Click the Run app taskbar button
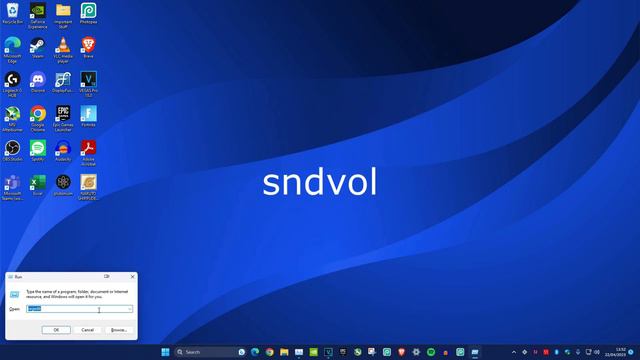Screen dimensions: 640x360 pyautogui.click(x=475, y=352)
